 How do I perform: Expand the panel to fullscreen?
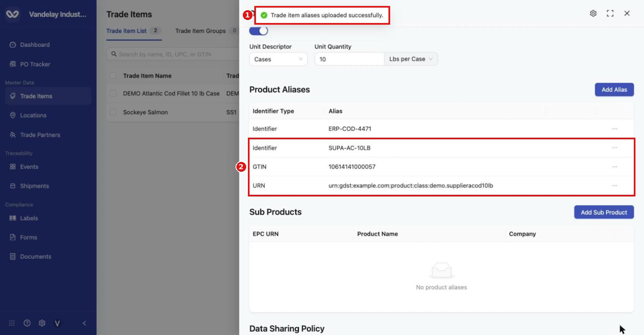[x=610, y=13]
